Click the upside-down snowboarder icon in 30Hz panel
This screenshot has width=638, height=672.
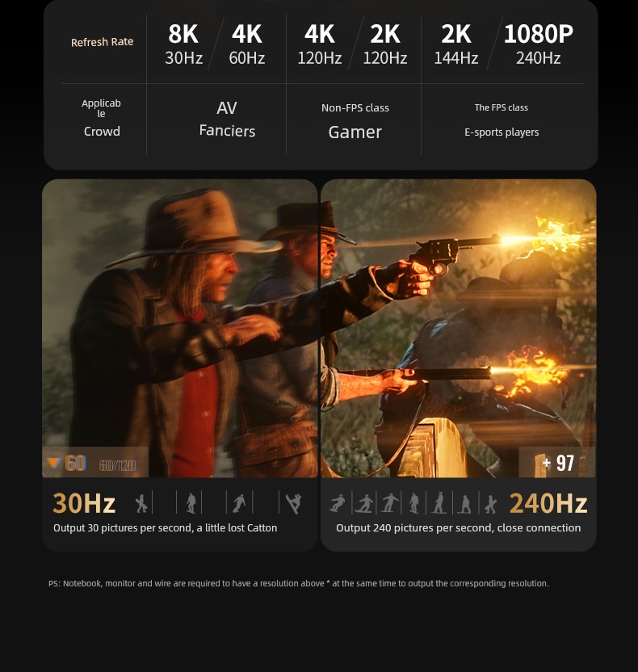pyautogui.click(x=293, y=503)
